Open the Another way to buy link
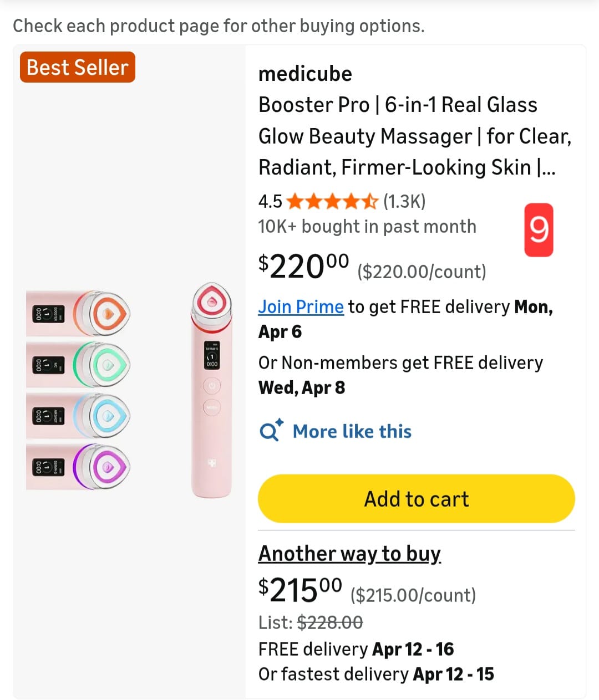The width and height of the screenshot is (599, 700). 349,553
